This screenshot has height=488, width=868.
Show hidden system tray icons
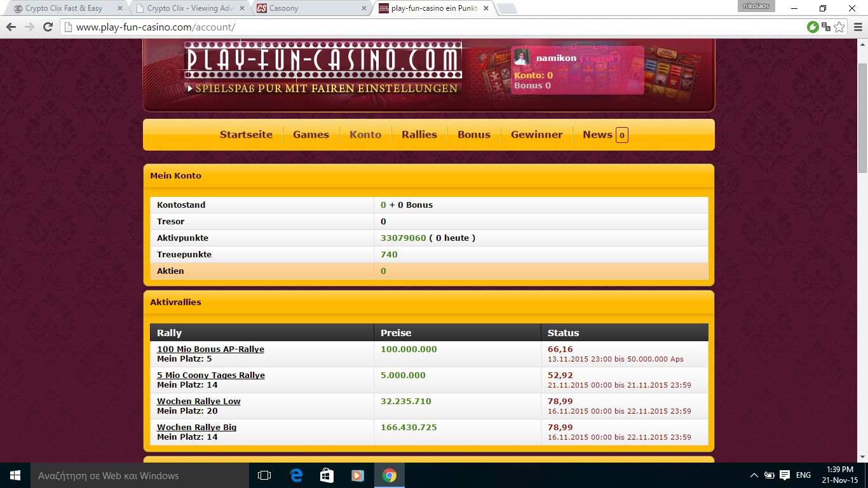click(754, 475)
